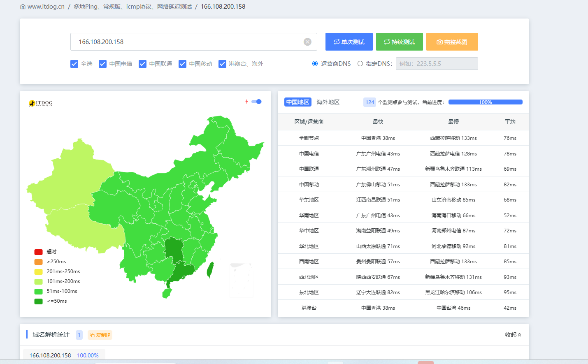588x364 pixels.
Task: Click 中国台湾 46ms cell
Action: [x=453, y=308]
